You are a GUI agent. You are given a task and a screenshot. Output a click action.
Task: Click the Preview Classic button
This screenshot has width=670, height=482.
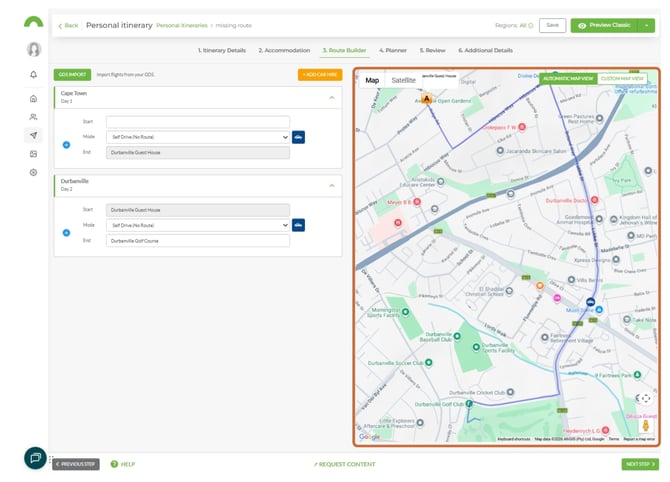pos(604,26)
